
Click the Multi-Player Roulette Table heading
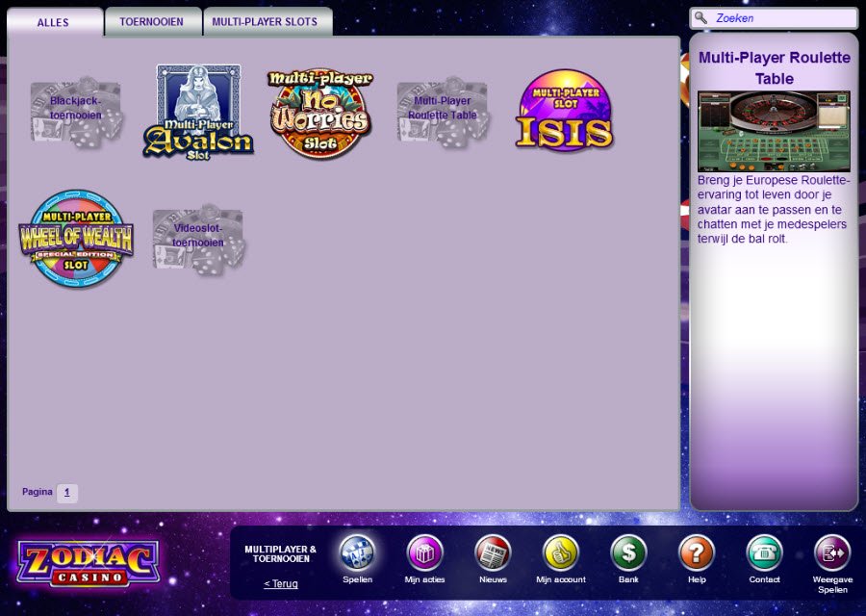[x=775, y=68]
